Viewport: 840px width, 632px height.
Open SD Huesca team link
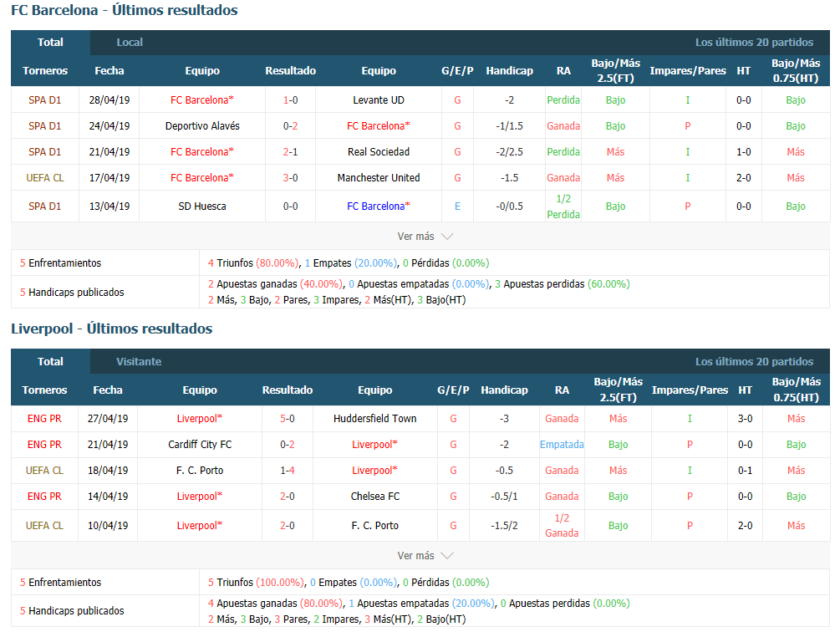coord(202,206)
